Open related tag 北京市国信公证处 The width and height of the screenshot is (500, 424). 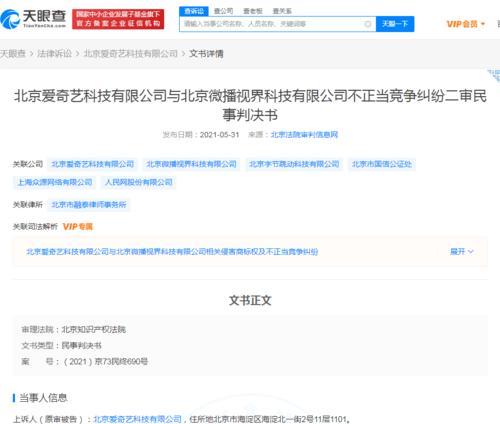tap(382, 164)
